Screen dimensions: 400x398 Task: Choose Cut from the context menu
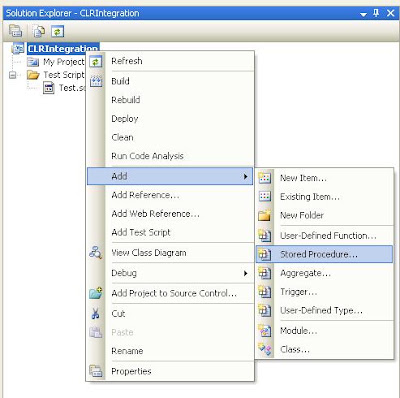point(170,313)
